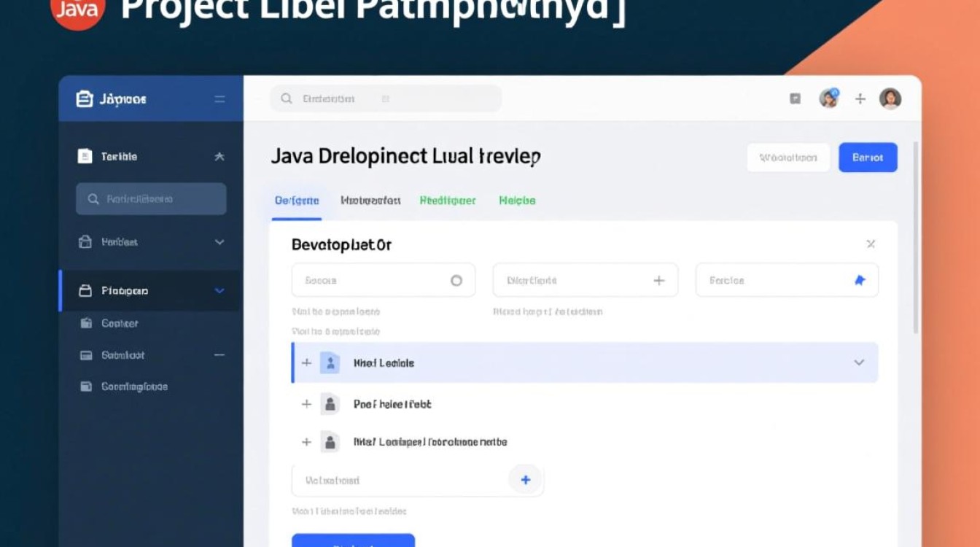This screenshot has height=547, width=980.
Task: Collapse the selected sidebar item's blue chevron
Action: point(219,290)
